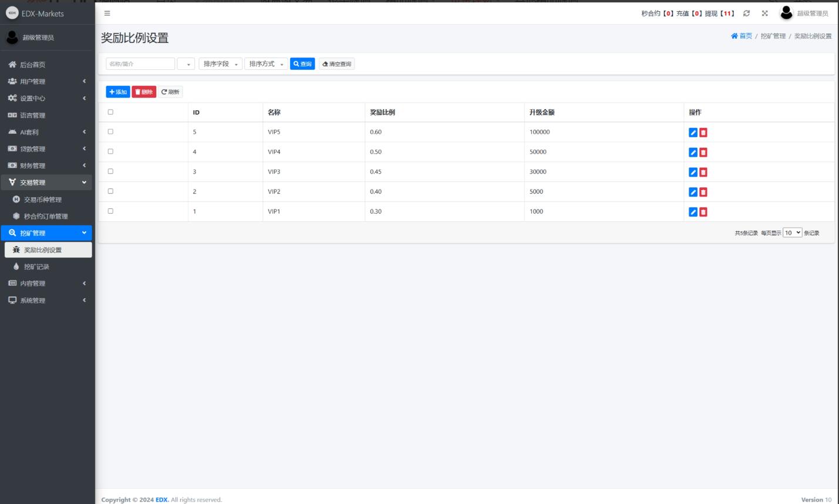Click the 清空查询 clear query button
Screen dimensions: 839x504
(337, 64)
